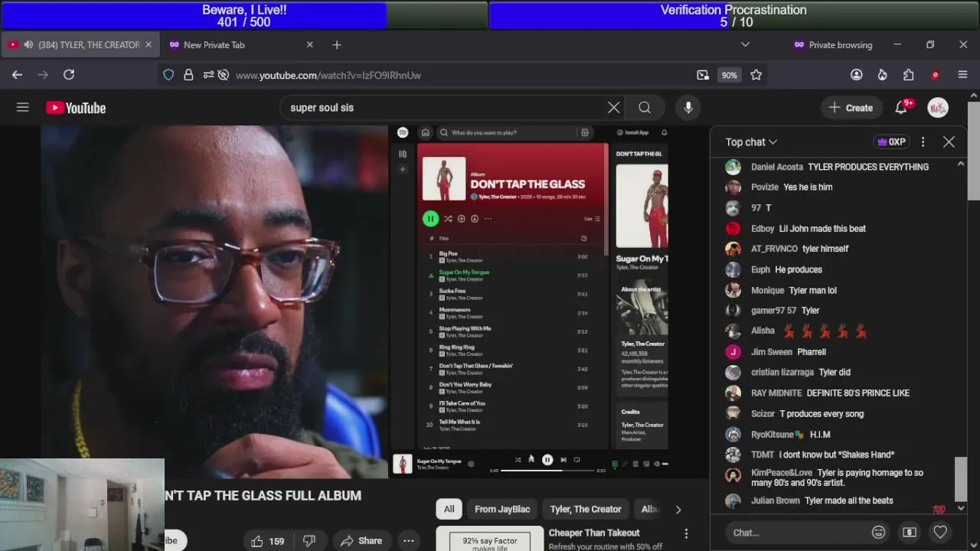Send a heart reaction in chat

(940, 532)
